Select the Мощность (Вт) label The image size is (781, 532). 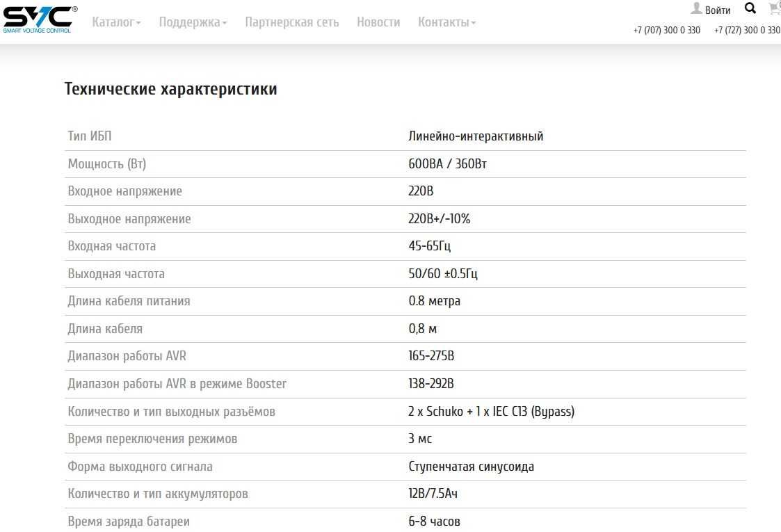click(x=107, y=164)
